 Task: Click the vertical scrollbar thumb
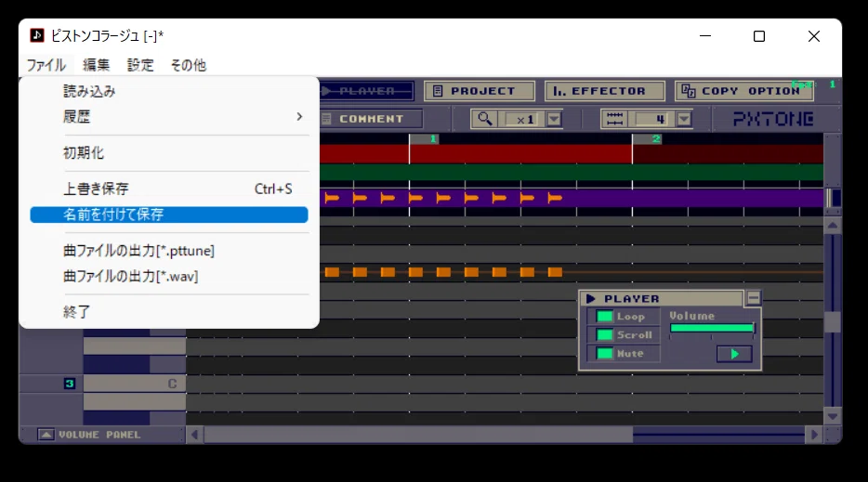coord(832,322)
